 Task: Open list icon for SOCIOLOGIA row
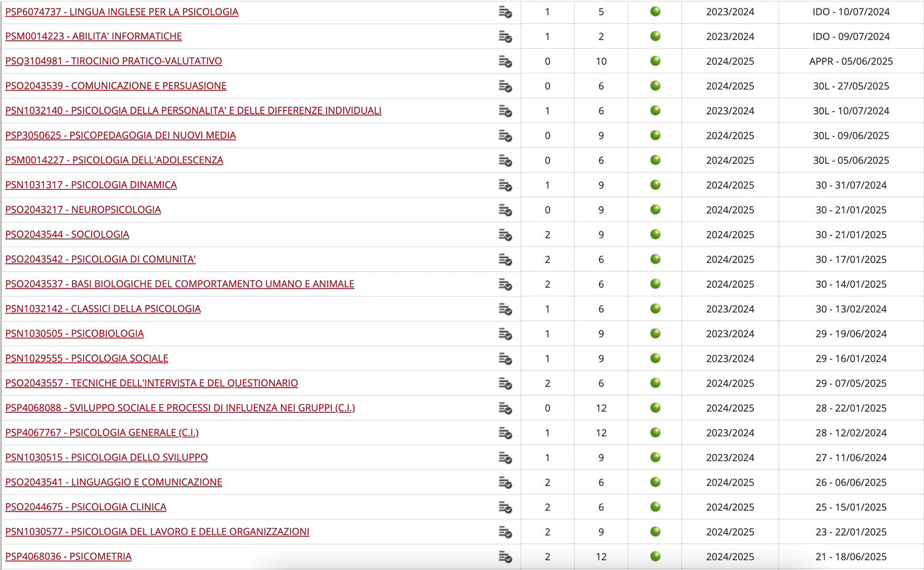click(x=505, y=235)
